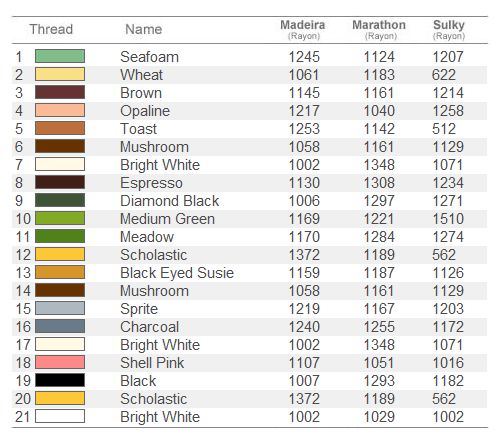Click Sulky code 1510 for Medium Green
The width and height of the screenshot is (500, 438).
[448, 219]
